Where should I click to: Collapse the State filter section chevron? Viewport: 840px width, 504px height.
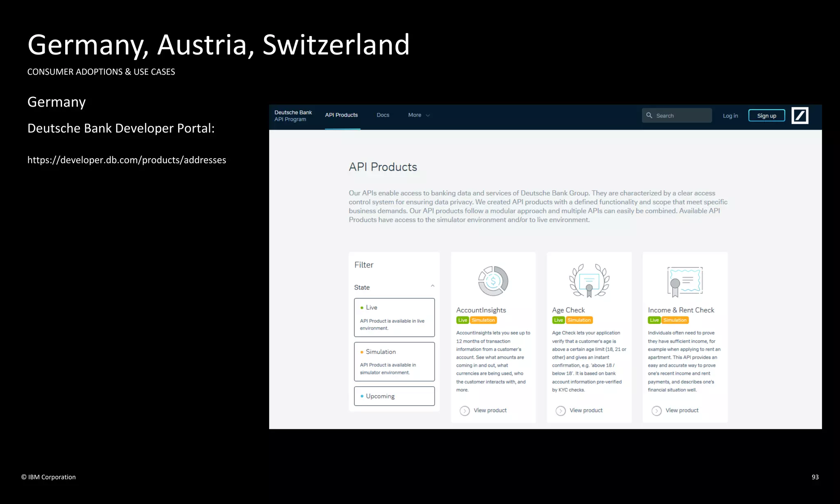coord(432,286)
